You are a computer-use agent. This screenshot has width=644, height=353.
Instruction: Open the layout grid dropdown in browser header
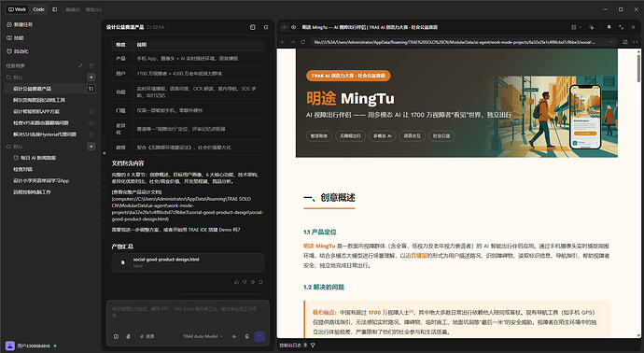point(576,27)
